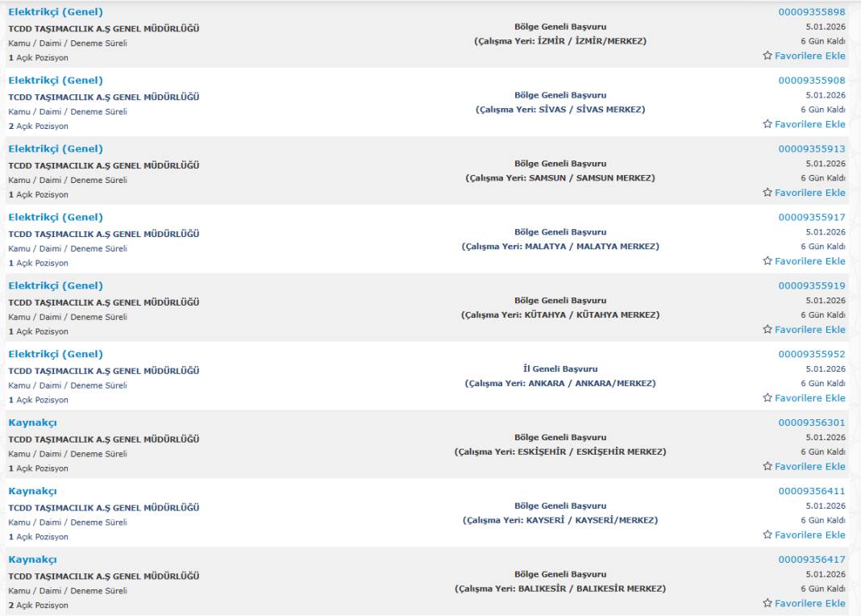The image size is (861, 616).
Task: Star the Samsun Elektrikçi job listing
Action: coord(767,193)
